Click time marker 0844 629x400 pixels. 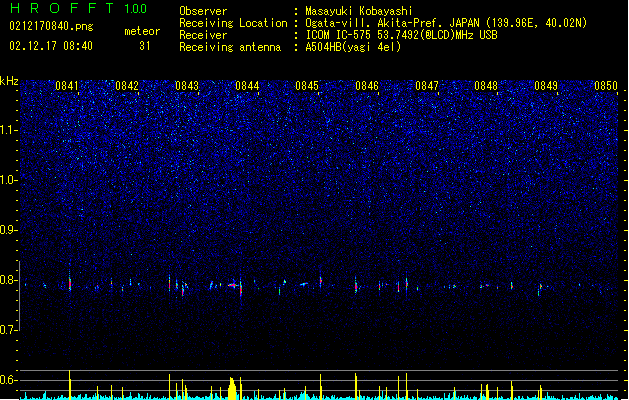247,86
